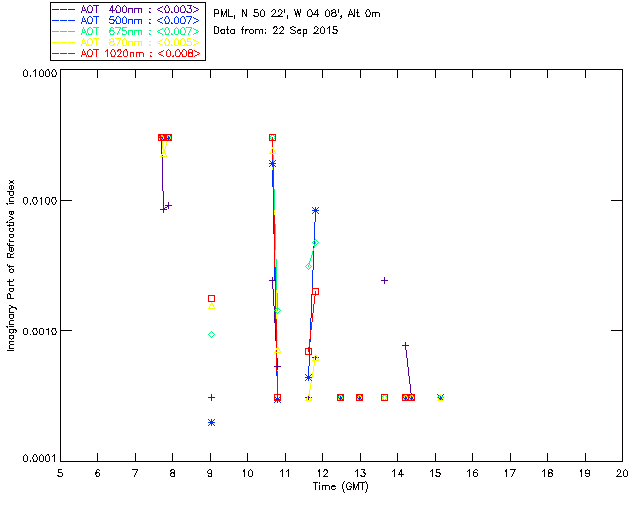The image size is (640, 512).
Task: Click the x-axis tick label 9
Action: tap(210, 473)
